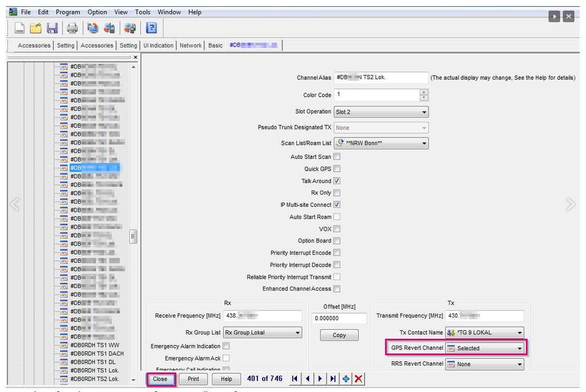586x392 pixels.
Task: Read data from radio toolbar icon
Action: (93, 28)
